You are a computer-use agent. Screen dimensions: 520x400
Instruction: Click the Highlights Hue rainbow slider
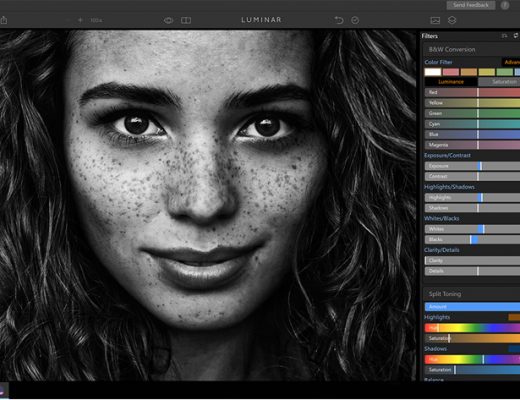(x=472, y=328)
